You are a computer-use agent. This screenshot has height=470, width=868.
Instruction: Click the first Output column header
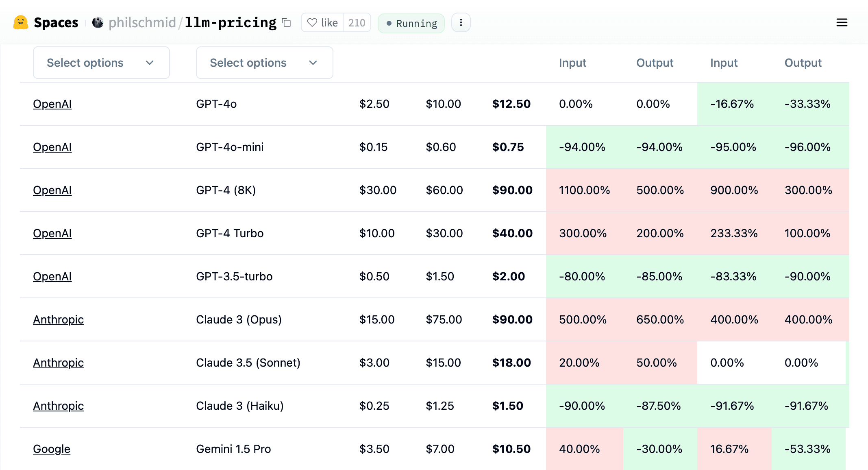coord(655,63)
